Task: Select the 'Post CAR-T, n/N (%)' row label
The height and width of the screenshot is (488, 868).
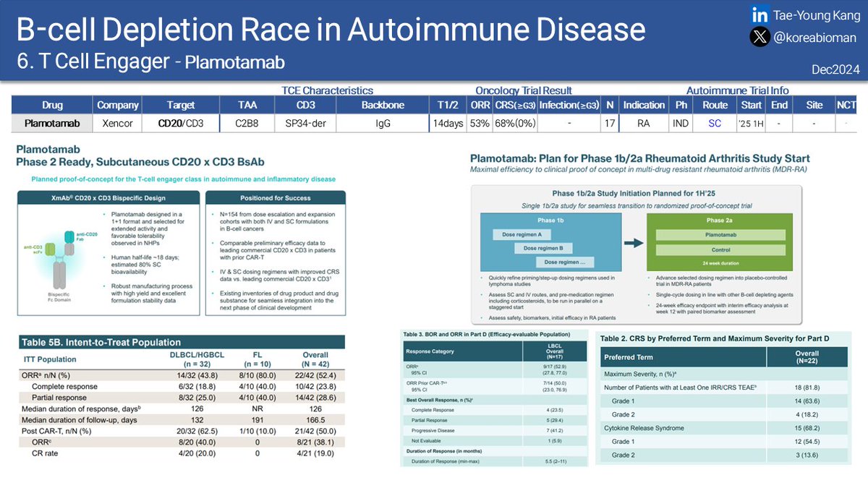Action: click(55, 430)
